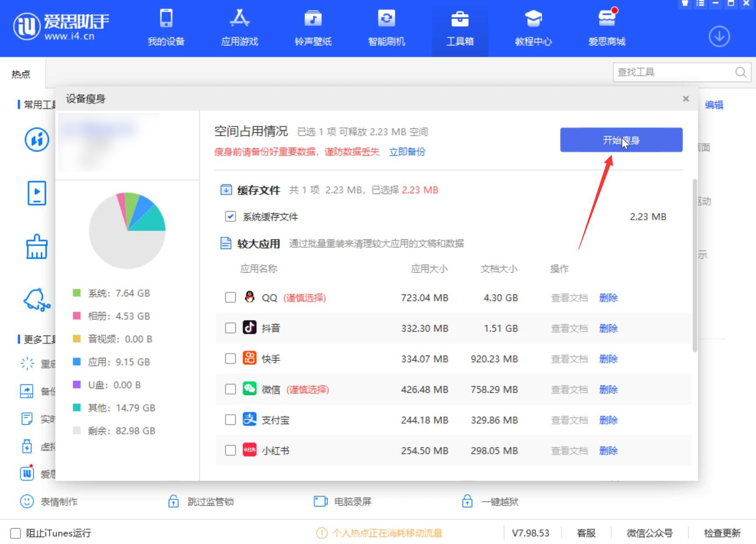
Task: Select 工具箱 tab
Action: pyautogui.click(x=460, y=29)
